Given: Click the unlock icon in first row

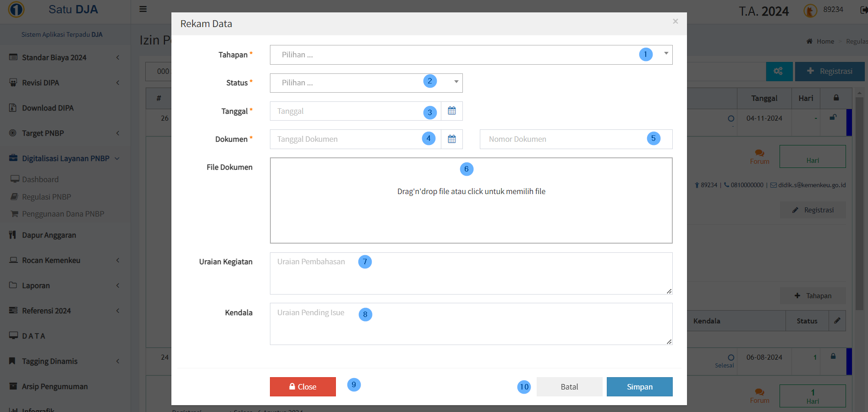Looking at the screenshot, I should pos(833,117).
